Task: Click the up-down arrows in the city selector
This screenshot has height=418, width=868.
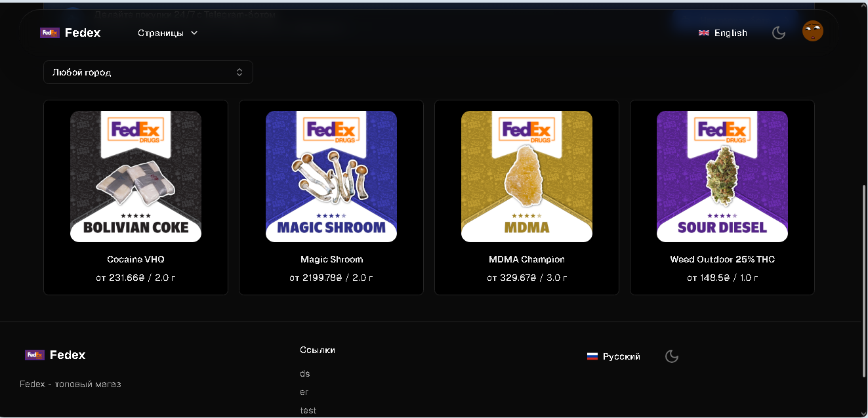Action: click(x=239, y=72)
